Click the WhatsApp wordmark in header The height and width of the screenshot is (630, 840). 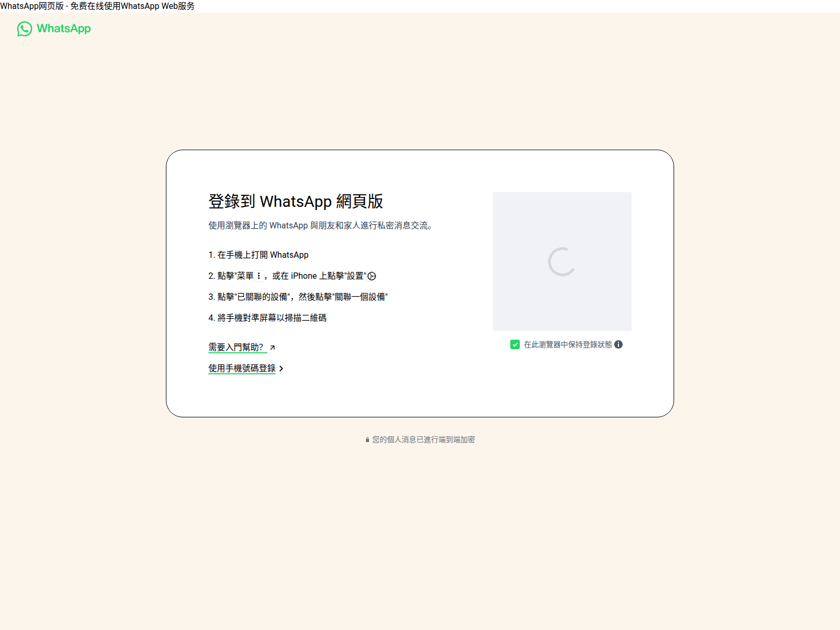pyautogui.click(x=64, y=29)
